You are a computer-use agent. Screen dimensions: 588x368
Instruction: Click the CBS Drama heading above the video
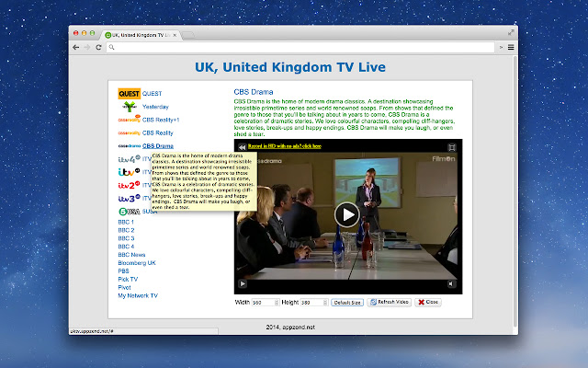[254, 92]
